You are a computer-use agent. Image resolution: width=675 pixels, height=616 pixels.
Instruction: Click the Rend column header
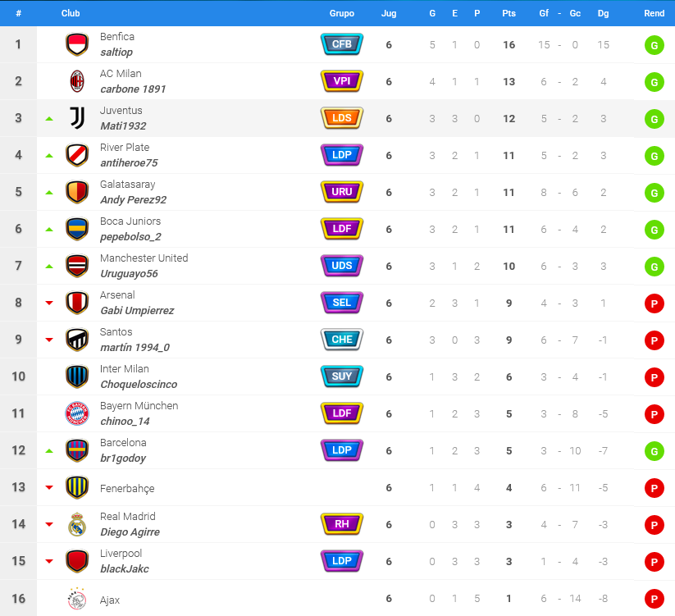pyautogui.click(x=654, y=13)
